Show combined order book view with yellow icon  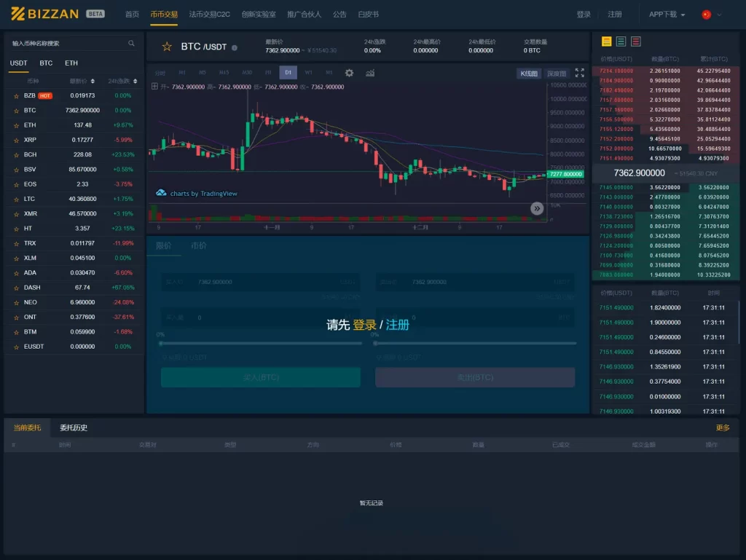607,40
